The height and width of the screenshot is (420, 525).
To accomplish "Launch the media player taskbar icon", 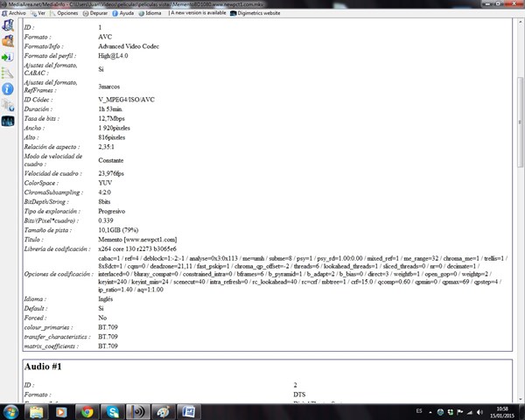I will coord(61,412).
